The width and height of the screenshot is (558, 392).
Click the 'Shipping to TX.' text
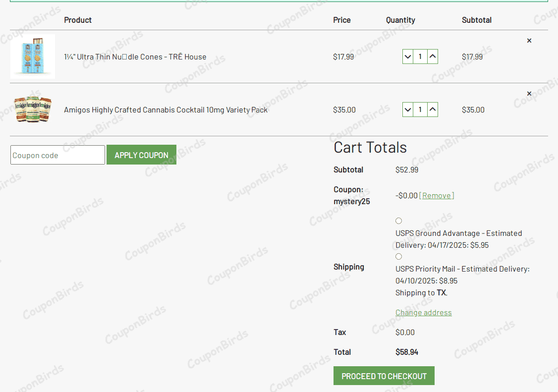tap(421, 293)
